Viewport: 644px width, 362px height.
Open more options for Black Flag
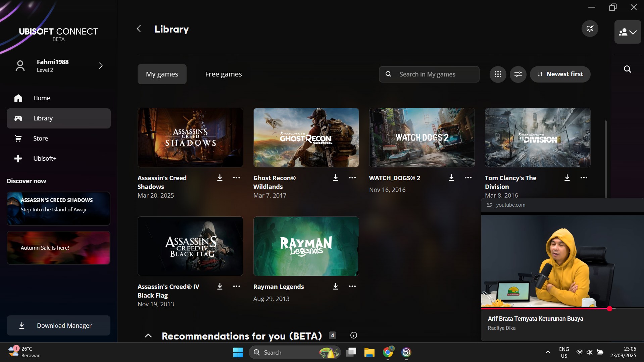pos(237,287)
